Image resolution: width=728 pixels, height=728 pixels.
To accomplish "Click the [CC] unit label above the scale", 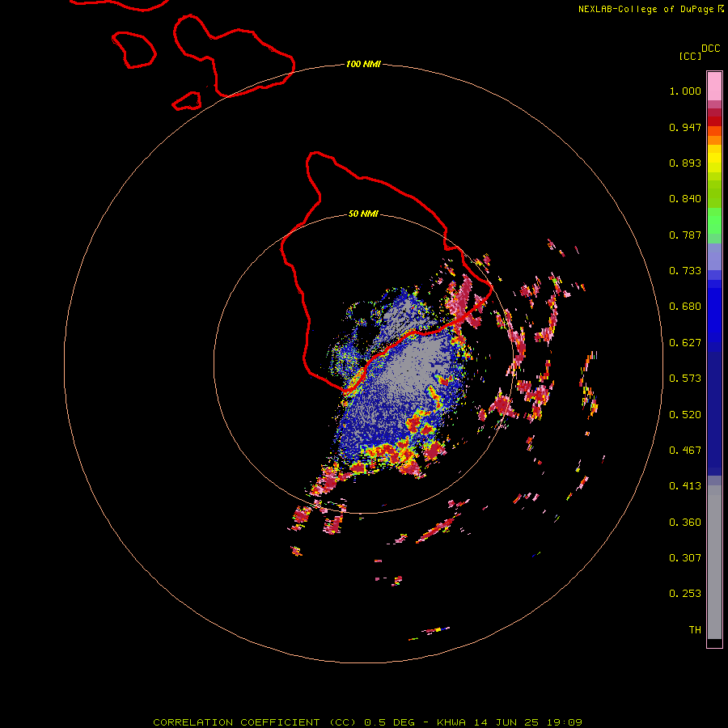I will (690, 56).
